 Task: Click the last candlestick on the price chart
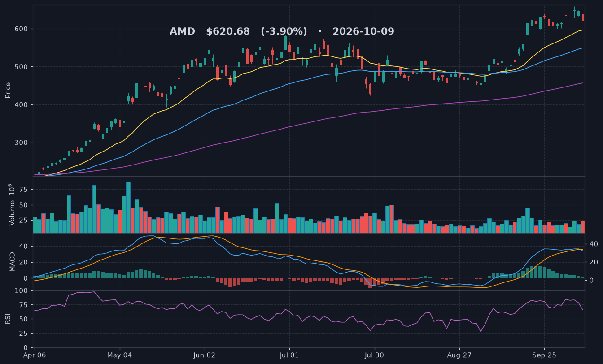coord(583,18)
